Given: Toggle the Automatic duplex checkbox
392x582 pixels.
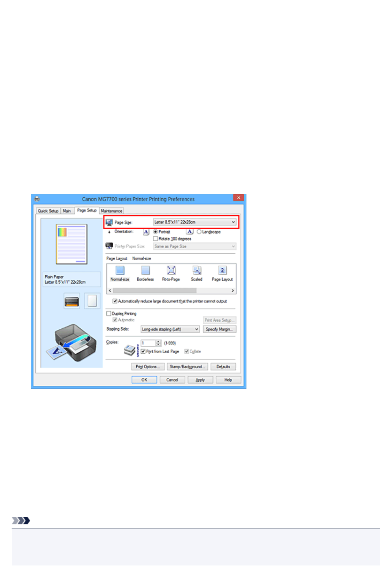Looking at the screenshot, I should pos(115,319).
